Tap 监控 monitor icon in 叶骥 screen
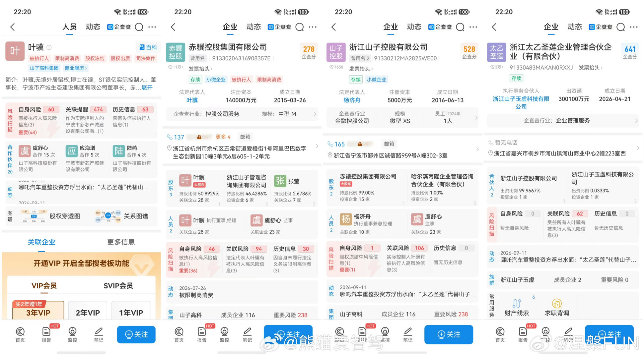644x358 pixels. pos(72,334)
